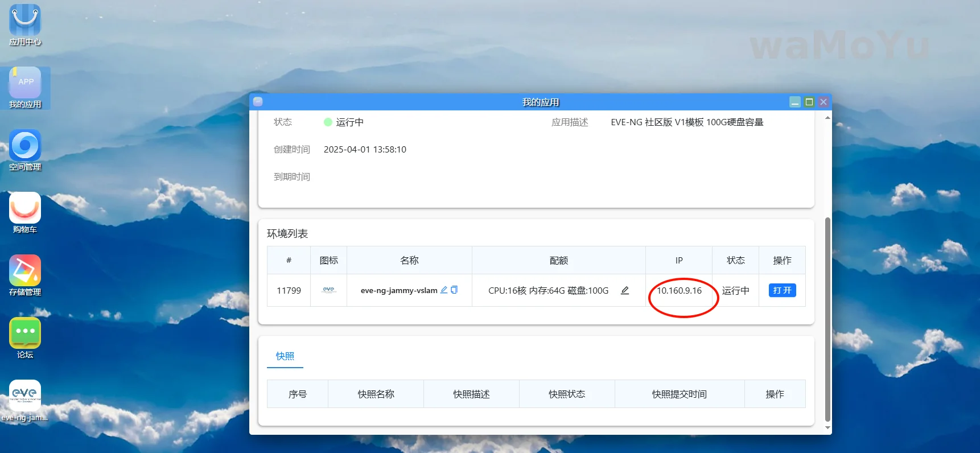The width and height of the screenshot is (980, 453).
Task: Edit the CPU/内存 quota with pencil icon
Action: click(x=625, y=290)
